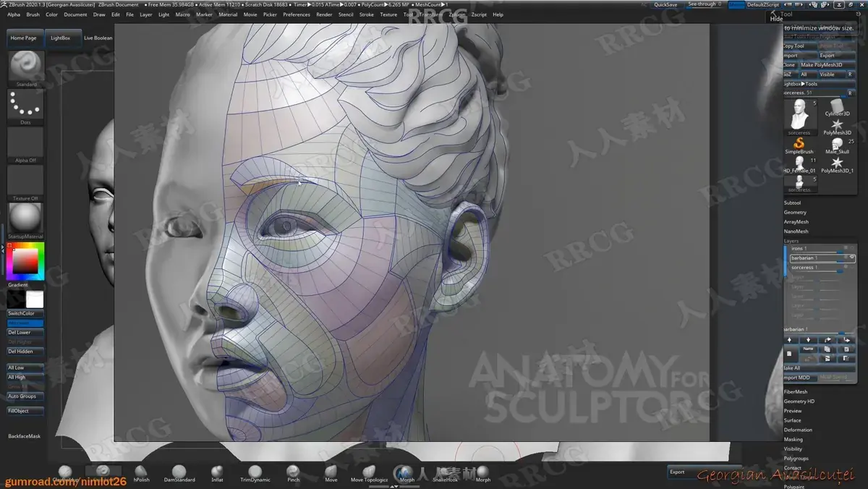Choose the Move Topological brush
Screen dimensions: 868x489
[x=369, y=473]
